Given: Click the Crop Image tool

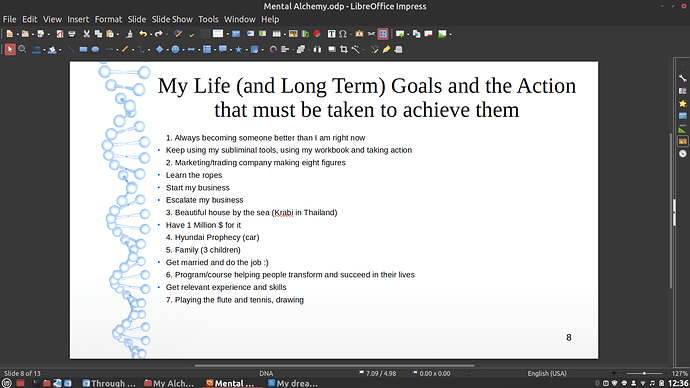Looking at the screenshot, I should pos(344,49).
